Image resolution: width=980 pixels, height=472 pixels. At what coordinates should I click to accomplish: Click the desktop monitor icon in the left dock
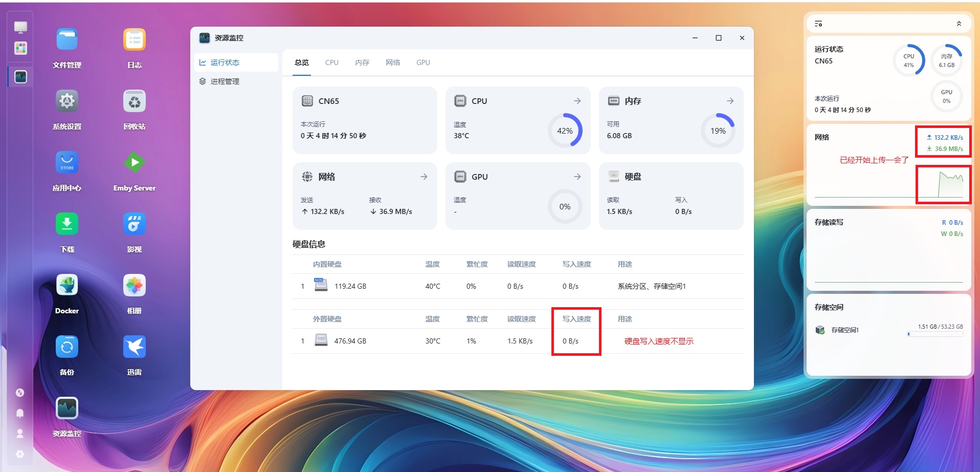coord(20,27)
